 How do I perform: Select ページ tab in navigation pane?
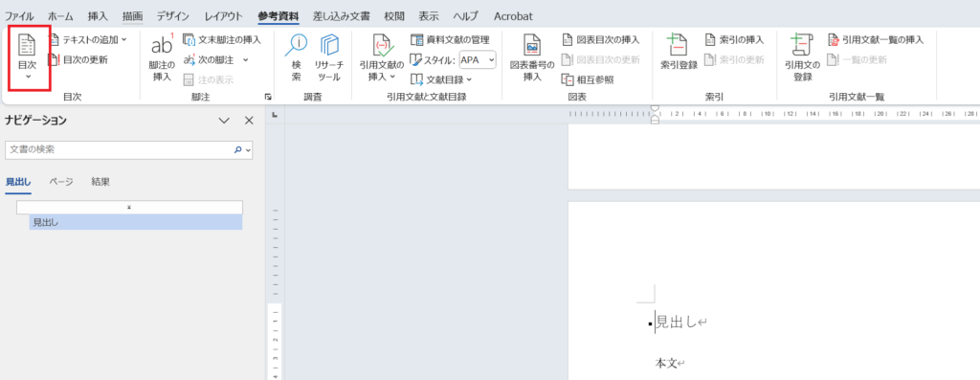(x=61, y=182)
